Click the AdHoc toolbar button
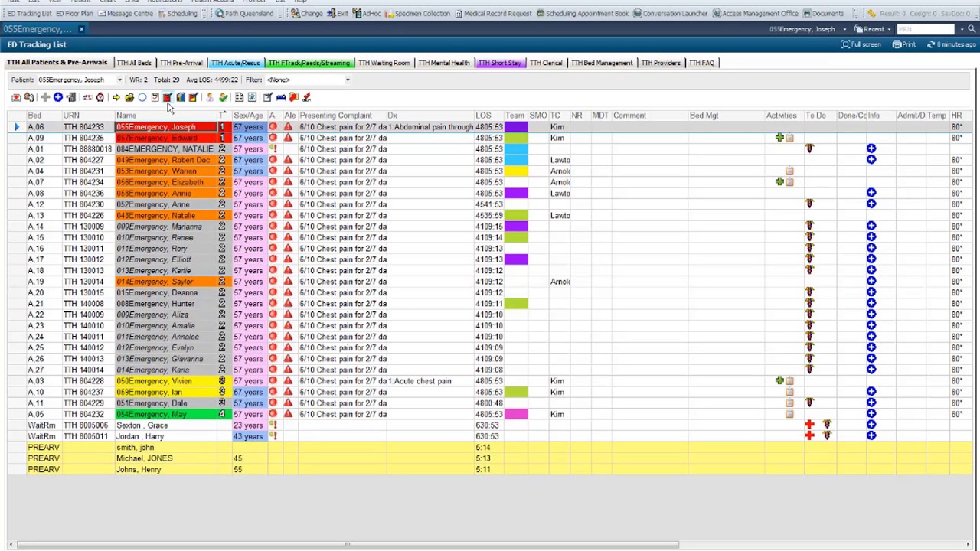Viewport: 980px width, 551px height. pos(367,14)
